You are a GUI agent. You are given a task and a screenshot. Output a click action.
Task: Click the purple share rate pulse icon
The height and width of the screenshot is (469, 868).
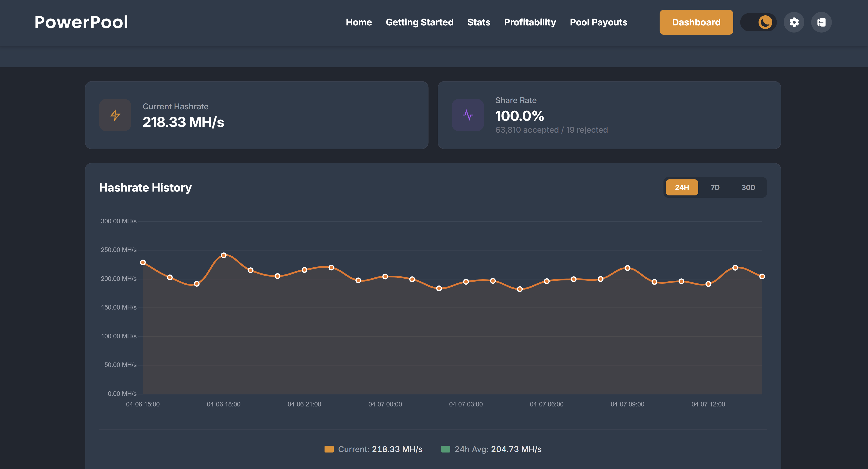tap(468, 115)
